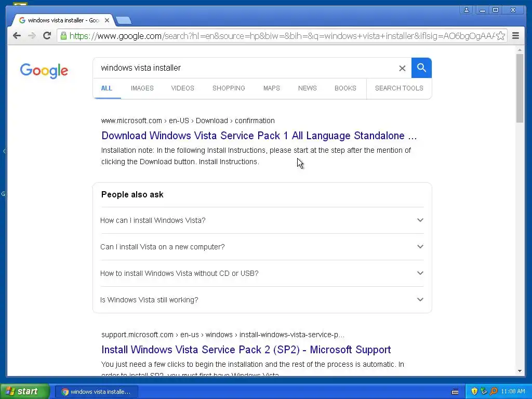Click the People also ask heading

tap(132, 194)
